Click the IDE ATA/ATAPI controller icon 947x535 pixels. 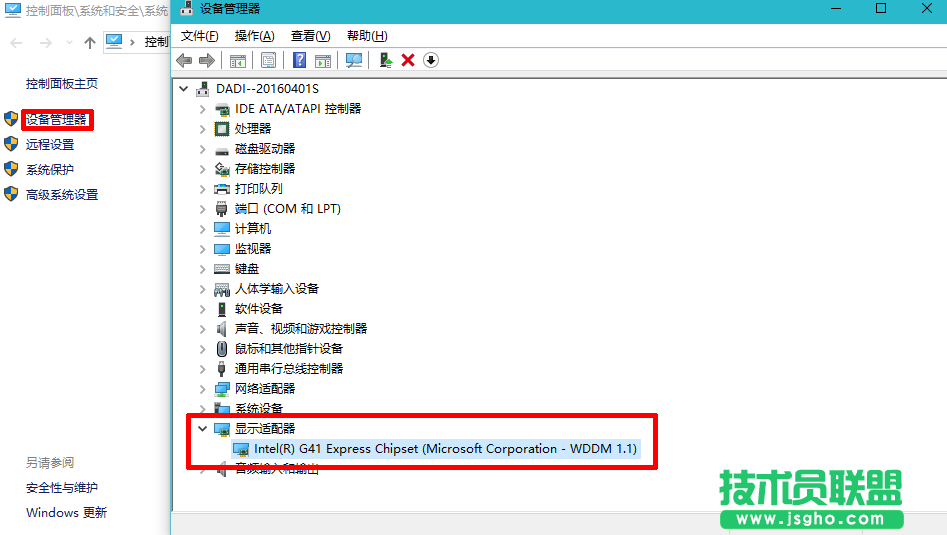pos(222,109)
